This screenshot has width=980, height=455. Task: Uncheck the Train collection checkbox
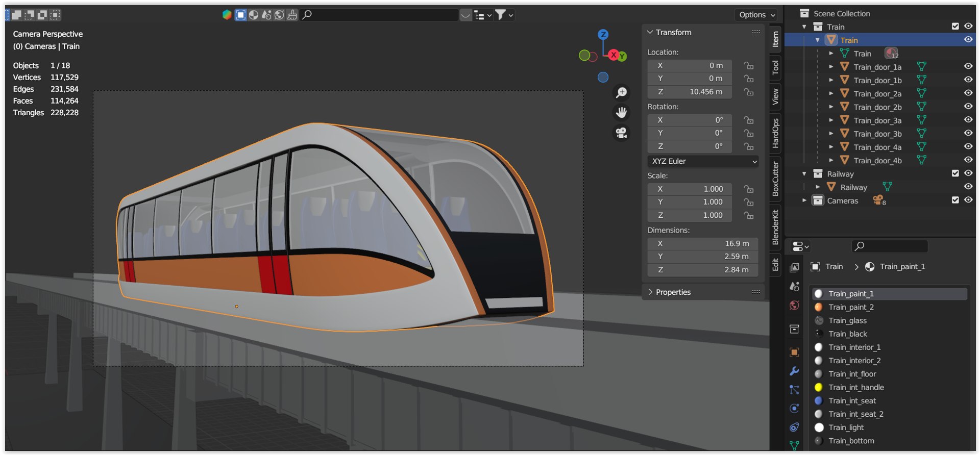coord(955,27)
